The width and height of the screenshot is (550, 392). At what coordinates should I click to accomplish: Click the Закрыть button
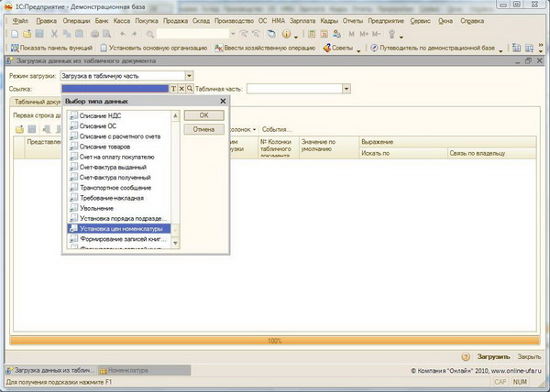coord(529,356)
